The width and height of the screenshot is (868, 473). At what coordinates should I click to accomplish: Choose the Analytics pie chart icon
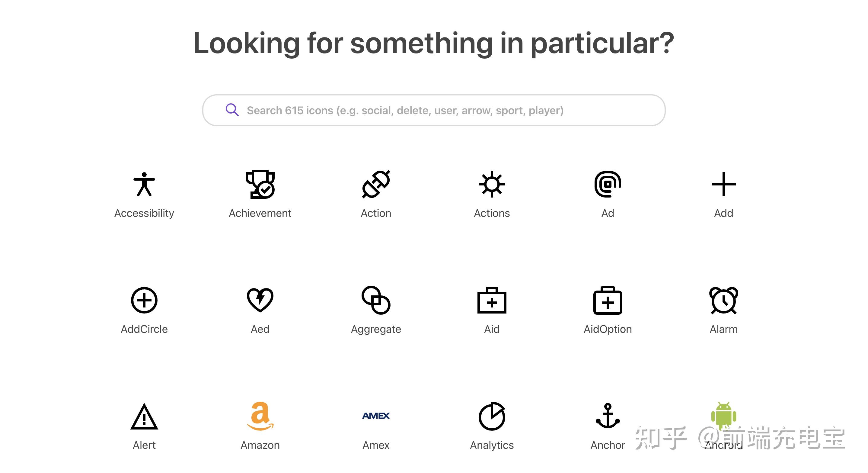click(492, 416)
